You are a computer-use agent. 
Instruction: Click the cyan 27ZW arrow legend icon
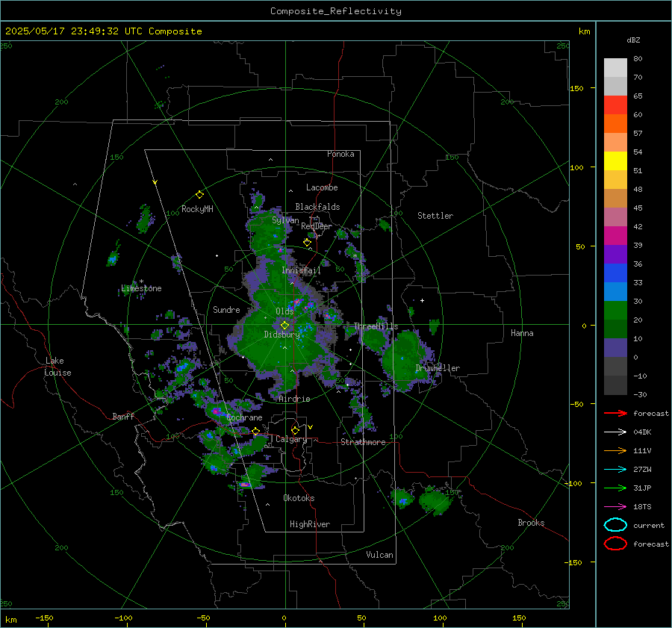coord(615,470)
